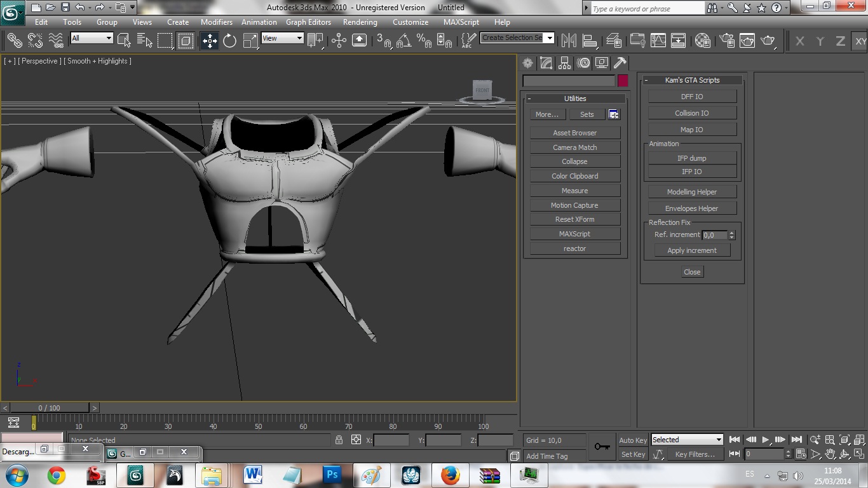Open the selection filter 'All' dropdown
Screen dimensions: 868x488
(92, 38)
